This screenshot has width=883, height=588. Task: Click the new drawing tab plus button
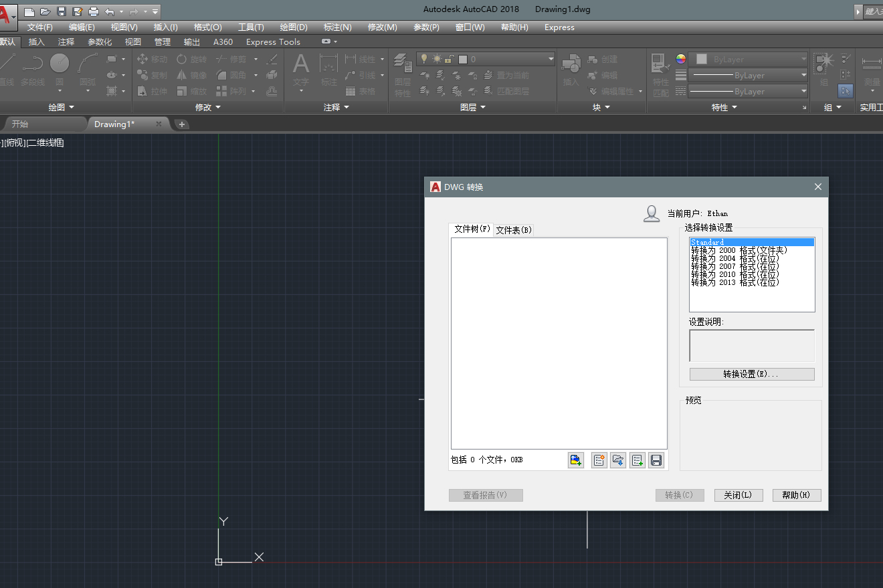(x=181, y=124)
